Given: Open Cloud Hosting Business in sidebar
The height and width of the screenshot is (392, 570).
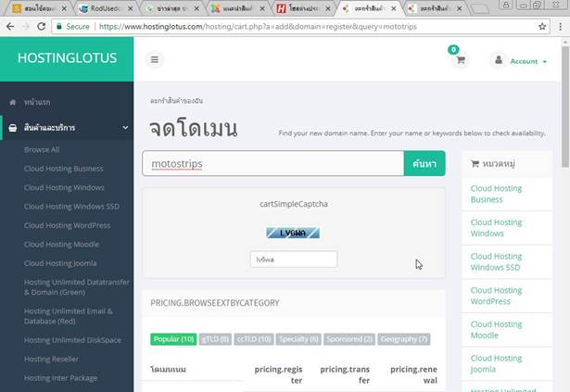Looking at the screenshot, I should coord(64,169).
